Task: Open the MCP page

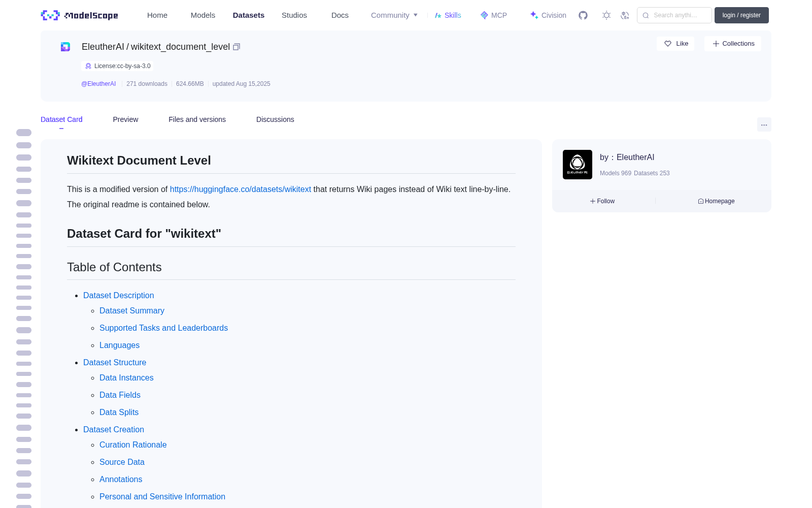Action: click(x=494, y=15)
